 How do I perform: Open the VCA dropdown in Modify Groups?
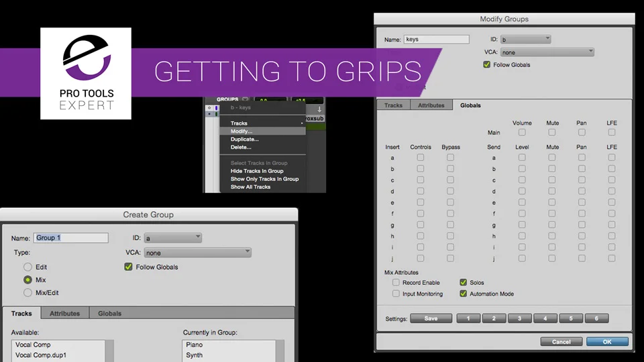pos(547,52)
